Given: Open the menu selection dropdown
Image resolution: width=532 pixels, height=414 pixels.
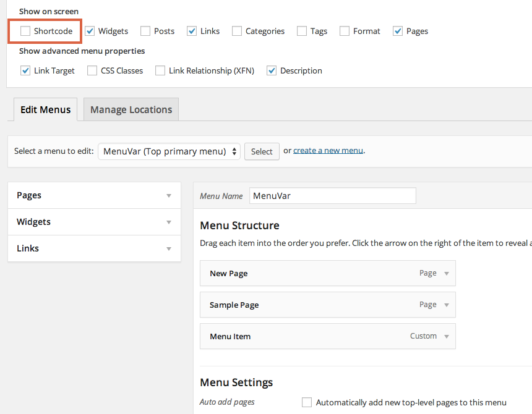Looking at the screenshot, I should pyautogui.click(x=169, y=151).
